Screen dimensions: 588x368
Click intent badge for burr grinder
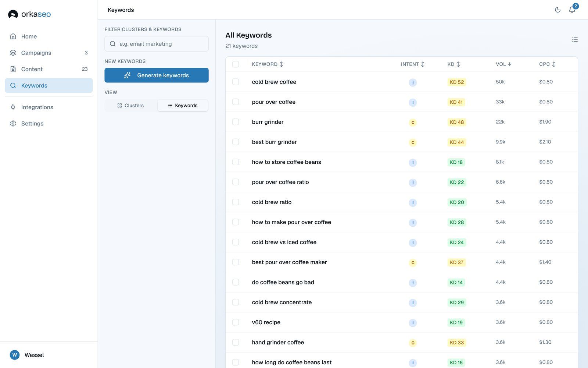(x=413, y=123)
